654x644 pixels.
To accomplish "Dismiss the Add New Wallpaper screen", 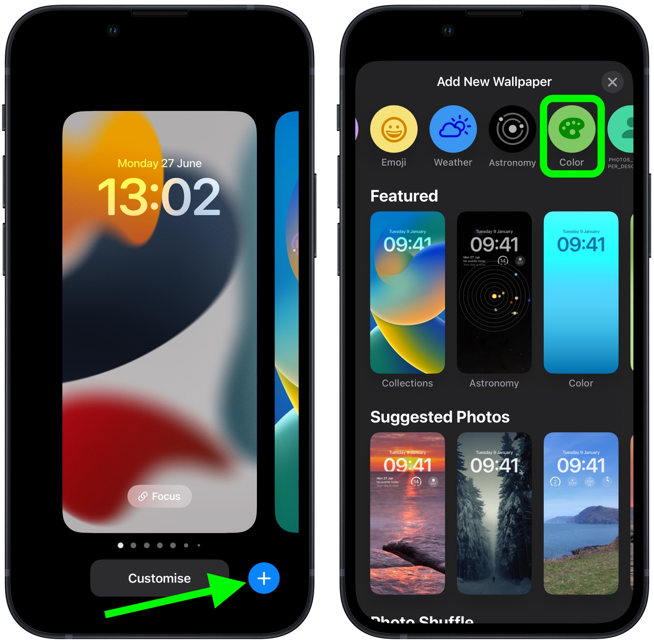I will tap(613, 82).
